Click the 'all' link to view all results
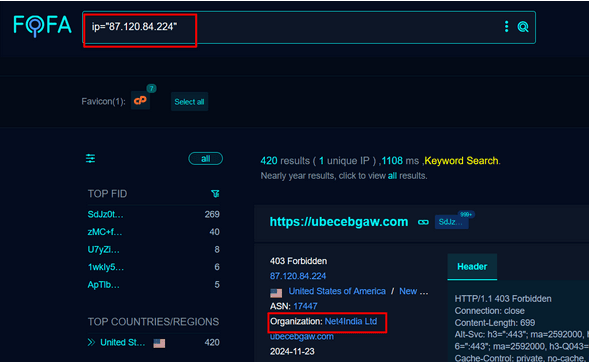Viewport: 591px width, 362px height. pos(392,176)
